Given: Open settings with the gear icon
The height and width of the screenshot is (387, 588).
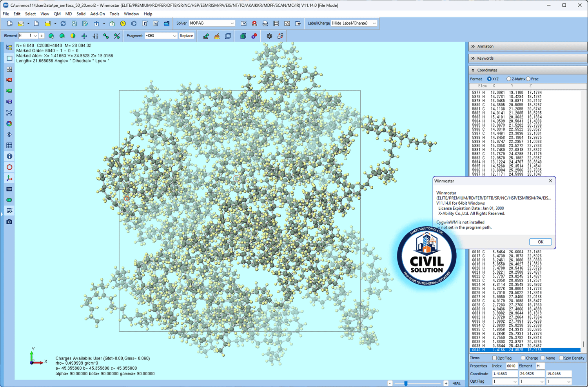Looking at the screenshot, I should (269, 36).
